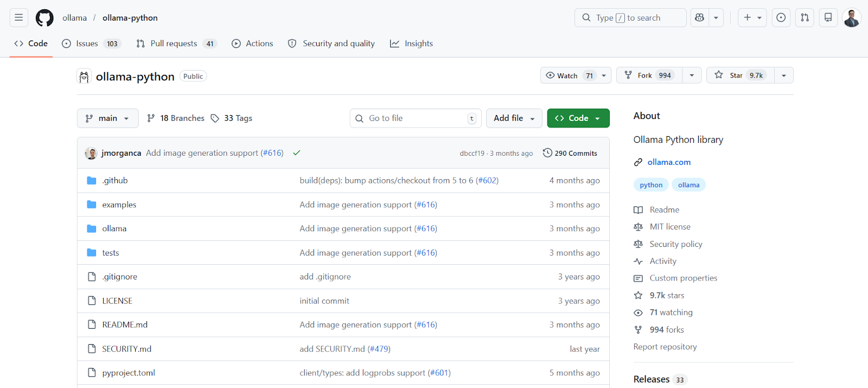This screenshot has height=388, width=868.
Task: Open the Add file dropdown
Action: (514, 118)
